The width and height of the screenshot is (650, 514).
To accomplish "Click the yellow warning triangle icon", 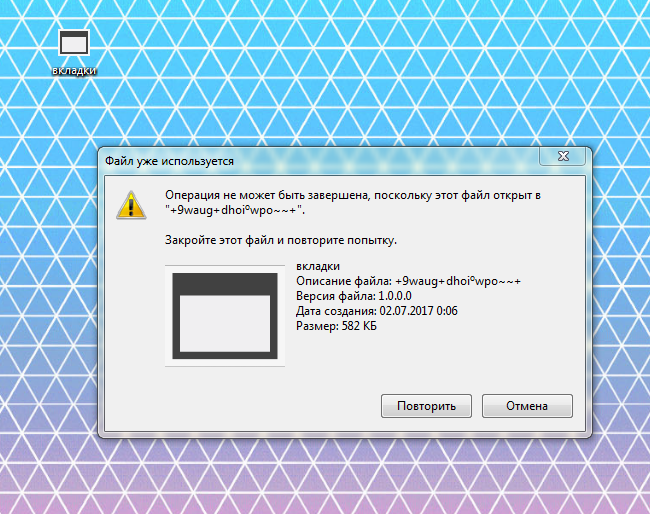I will [x=131, y=205].
